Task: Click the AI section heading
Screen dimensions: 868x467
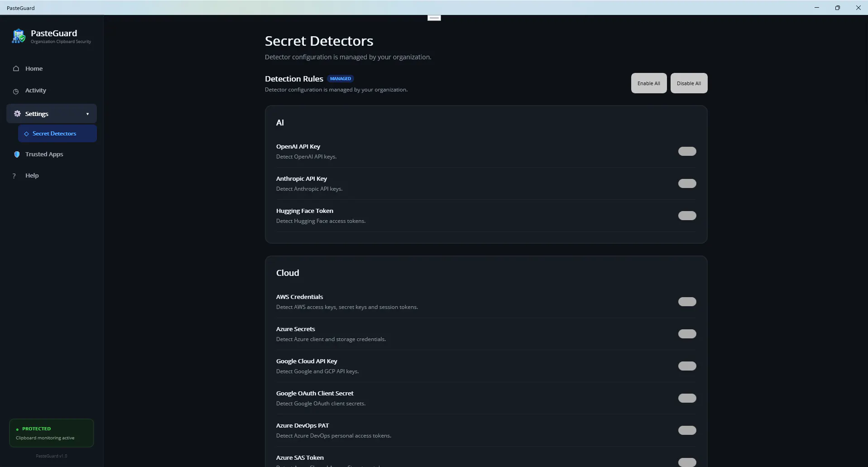Action: point(280,123)
